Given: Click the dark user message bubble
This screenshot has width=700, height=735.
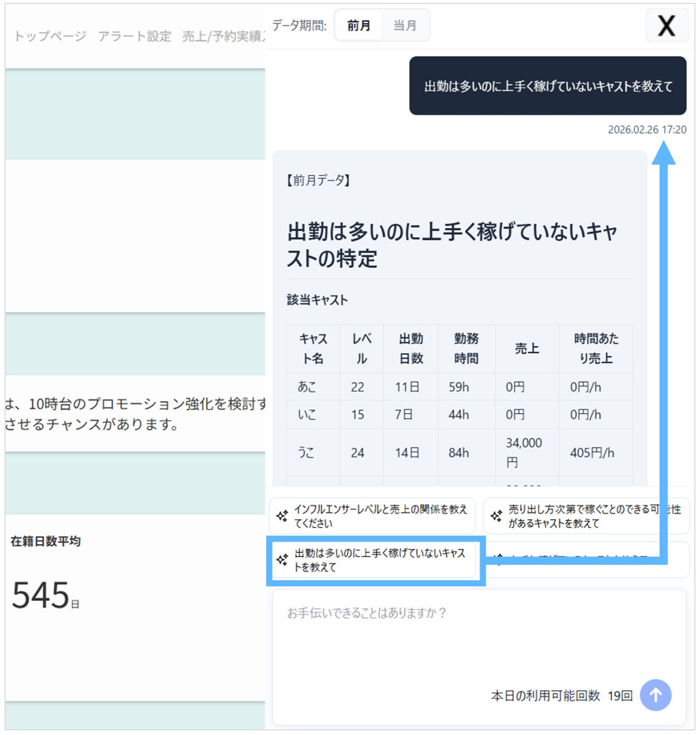Looking at the screenshot, I should tap(548, 86).
